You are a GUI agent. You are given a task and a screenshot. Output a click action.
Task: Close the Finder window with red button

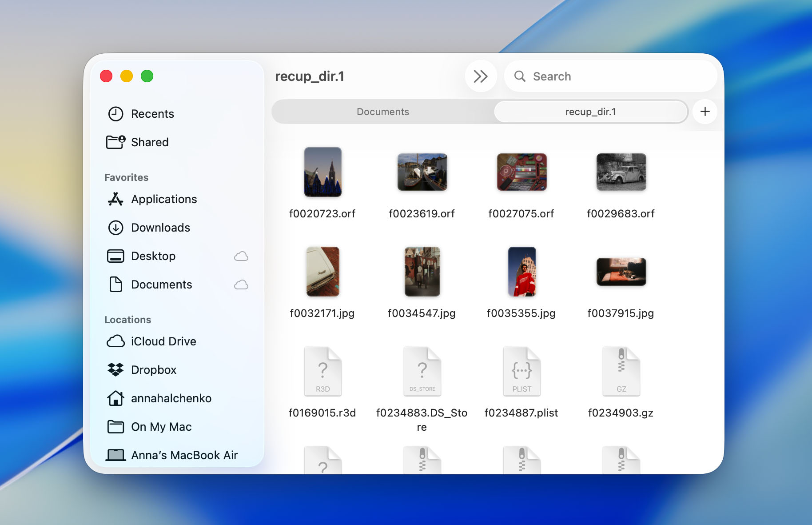pos(106,76)
